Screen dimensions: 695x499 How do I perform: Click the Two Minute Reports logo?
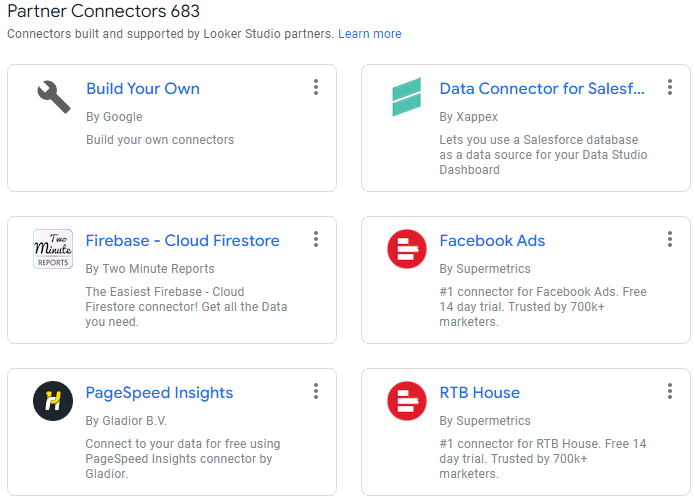53,249
